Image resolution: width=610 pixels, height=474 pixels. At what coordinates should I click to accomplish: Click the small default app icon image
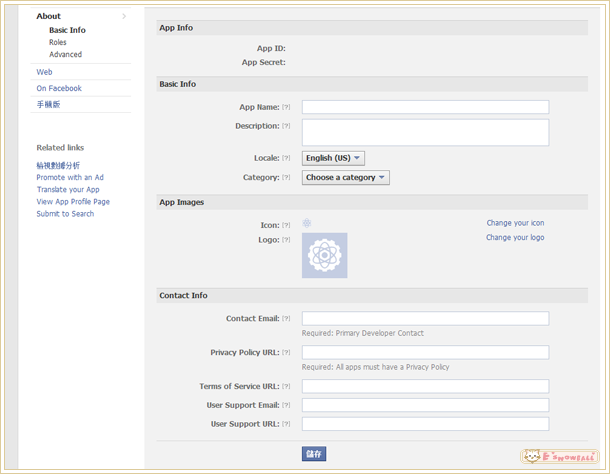[307, 223]
